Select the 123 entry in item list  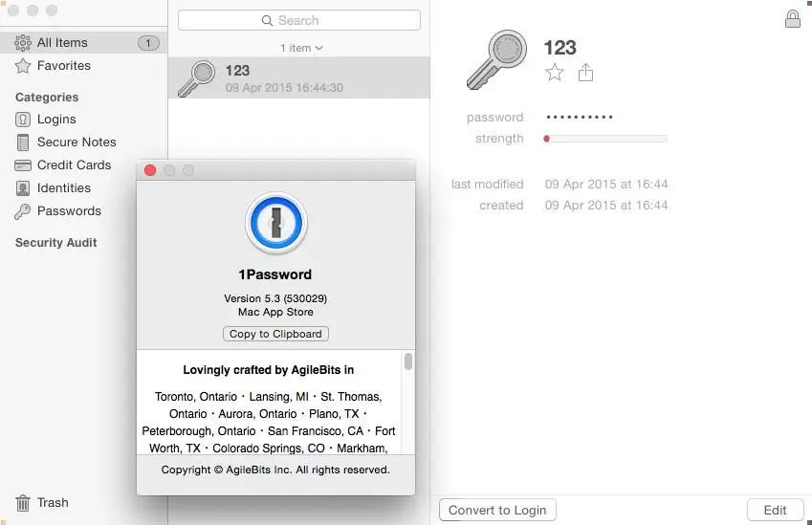pyautogui.click(x=299, y=77)
